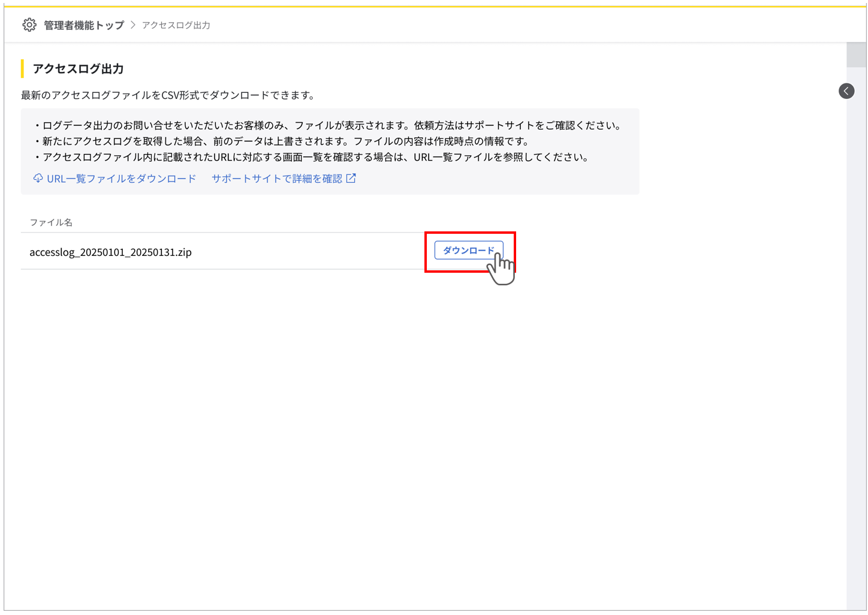Open サポートサイトで詳細を確認 link

(276, 179)
